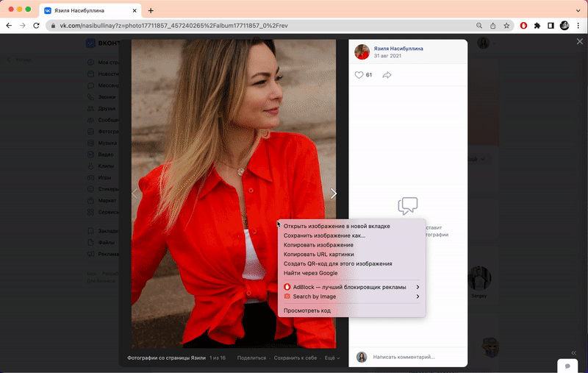
Task: Choose Найти через Google
Action: tap(351, 273)
